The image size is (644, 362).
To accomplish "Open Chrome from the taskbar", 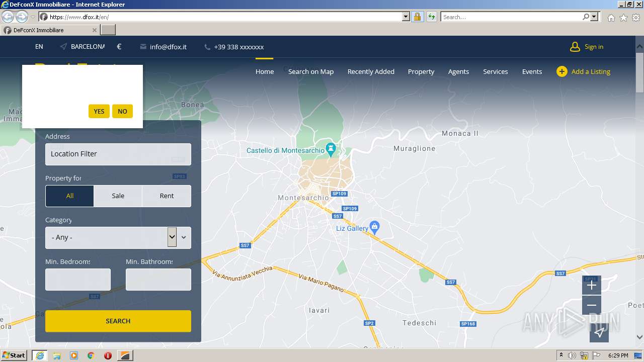I will [x=91, y=355].
